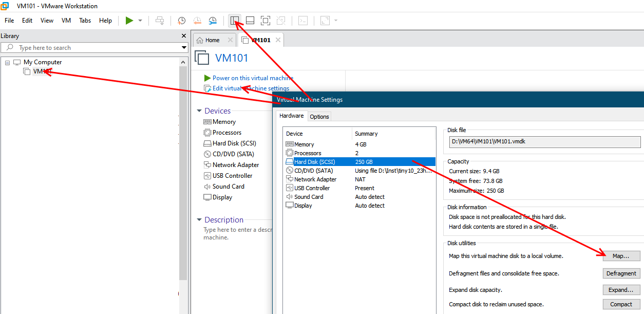This screenshot has height=314, width=644.
Task: Open the power options dropdown arrow beside play
Action: pos(140,21)
